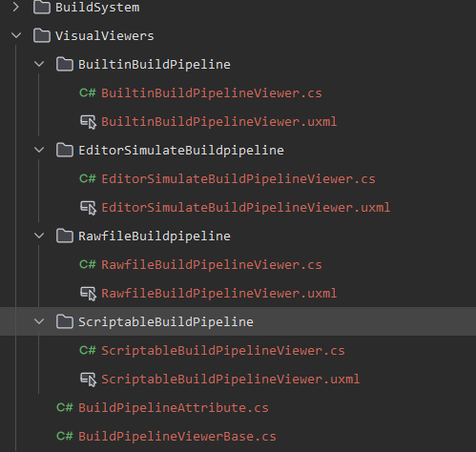Click UXML icon of BuiltinBuildPipelineViewer.uxml

pos(88,122)
